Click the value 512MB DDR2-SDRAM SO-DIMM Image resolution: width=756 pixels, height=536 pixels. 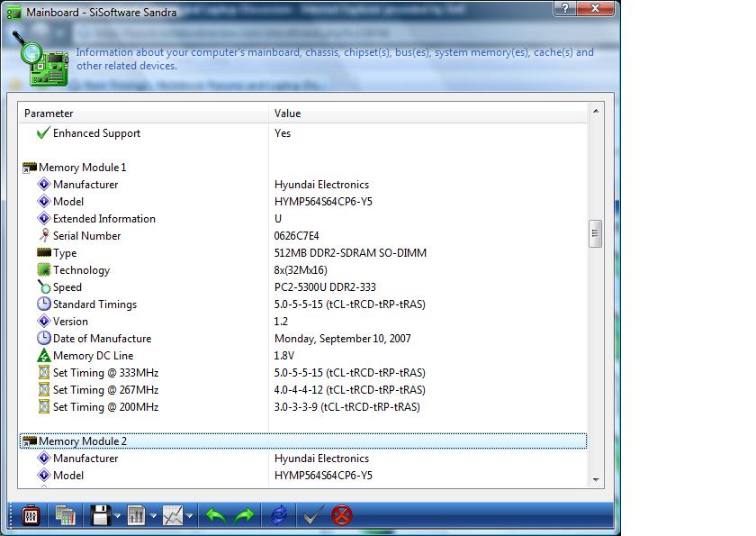pos(350,253)
